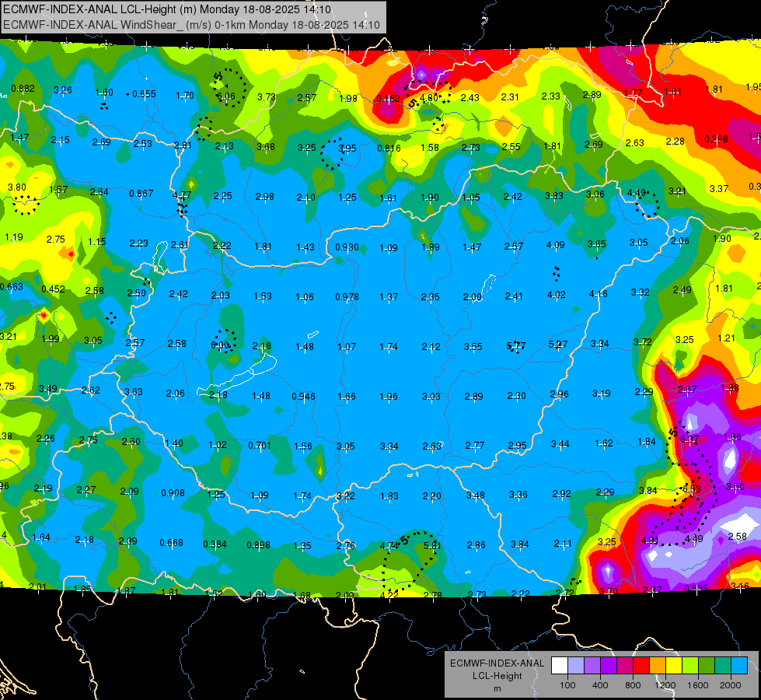Click the wind shear value '0.663'
Viewport: 761px width, 700px height.
pyautogui.click(x=12, y=286)
